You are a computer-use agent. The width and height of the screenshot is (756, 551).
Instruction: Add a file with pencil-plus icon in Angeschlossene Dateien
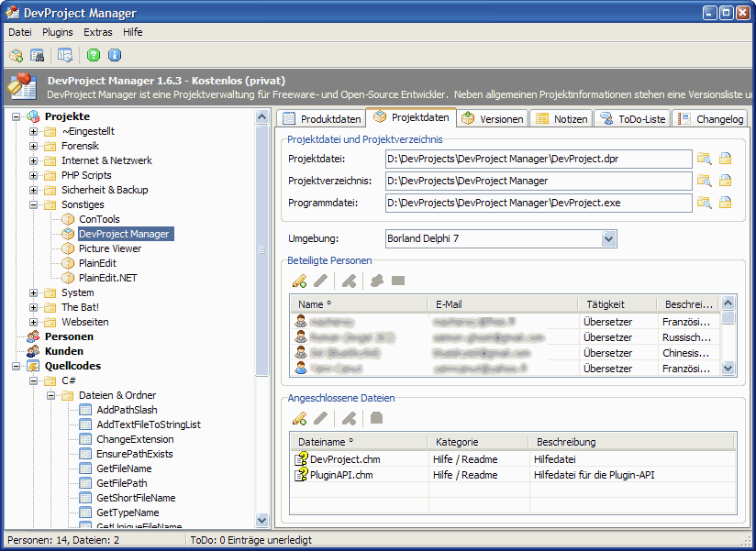click(x=299, y=418)
